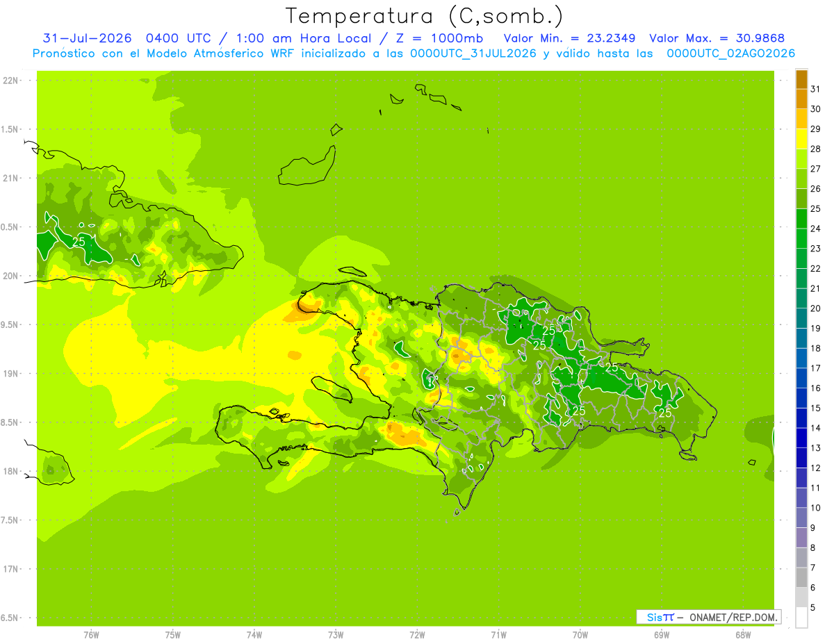This screenshot has height=644, width=834.
Task: Click the legend swatch between 26 and 27
Action: [x=801, y=179]
